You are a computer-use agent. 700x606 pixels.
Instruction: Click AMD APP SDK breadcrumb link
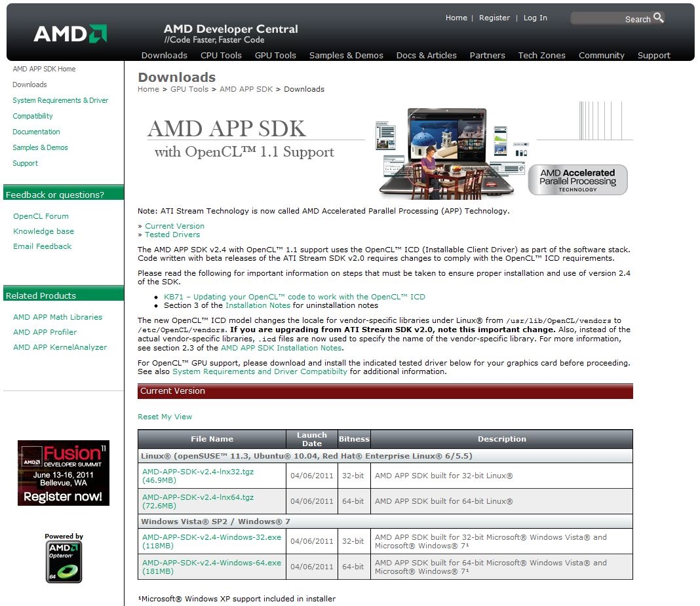(x=246, y=89)
